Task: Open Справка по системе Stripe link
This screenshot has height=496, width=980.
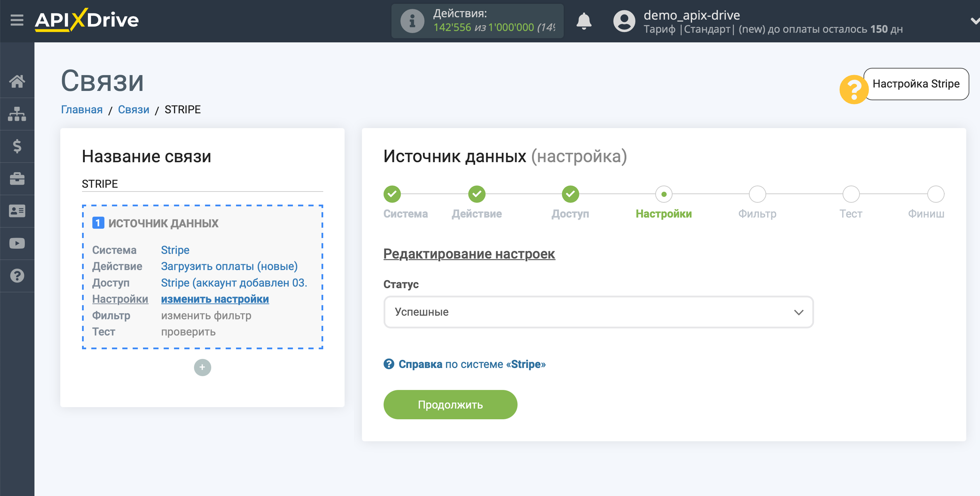Action: click(x=472, y=364)
